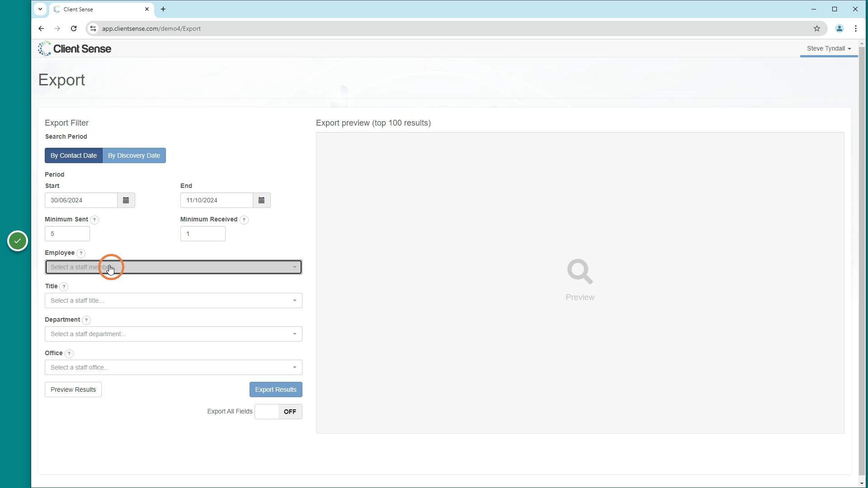Open the staff title dropdown
Viewport: 868px width, 488px height.
click(174, 300)
